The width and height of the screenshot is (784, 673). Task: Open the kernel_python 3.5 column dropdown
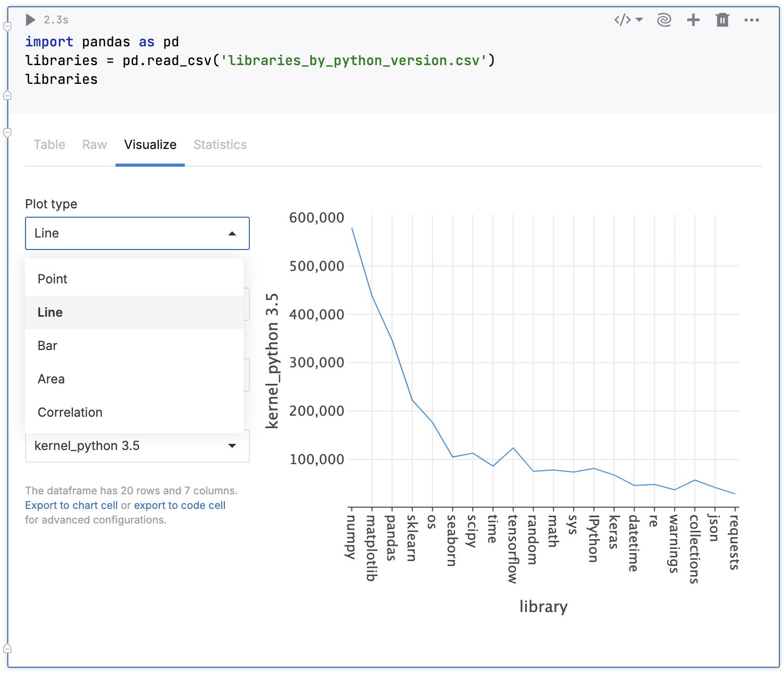coord(232,446)
